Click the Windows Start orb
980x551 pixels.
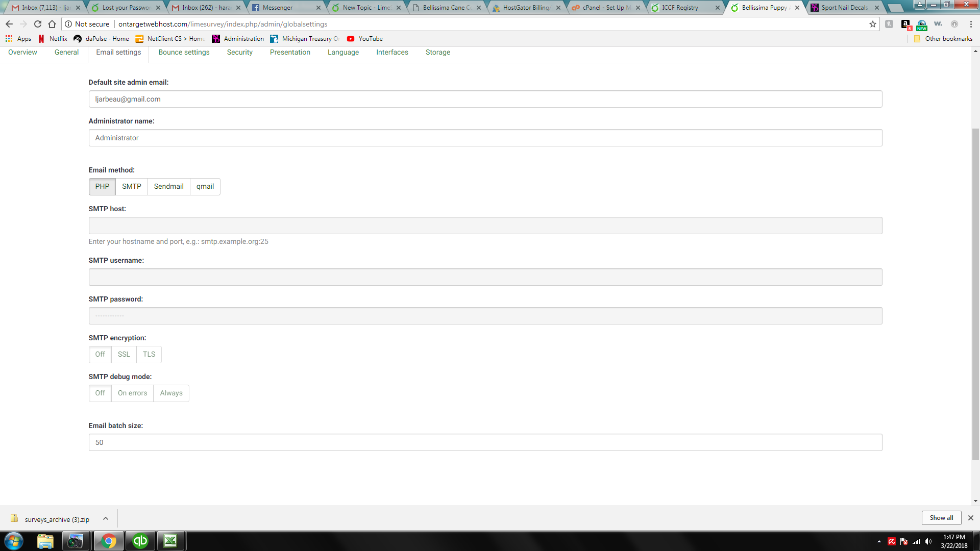click(14, 541)
